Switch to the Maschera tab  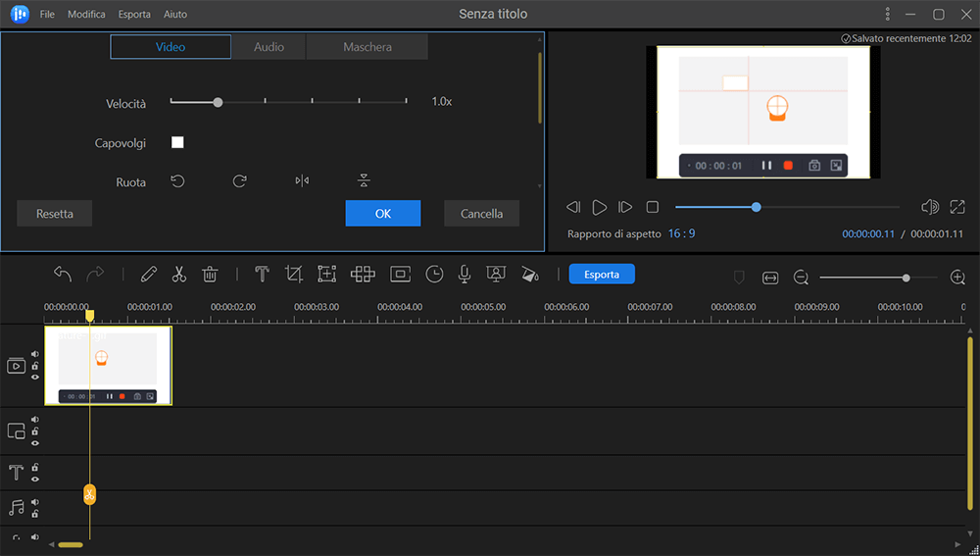367,47
